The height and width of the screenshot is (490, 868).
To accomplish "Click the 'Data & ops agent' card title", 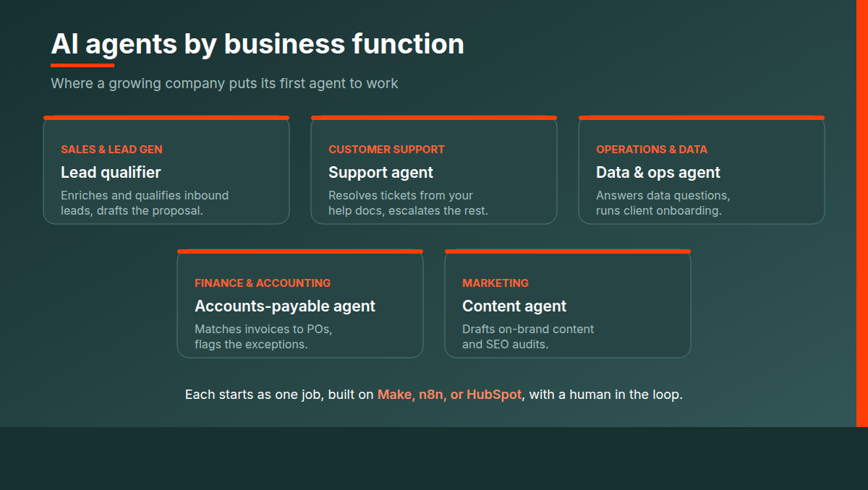I will point(658,172).
